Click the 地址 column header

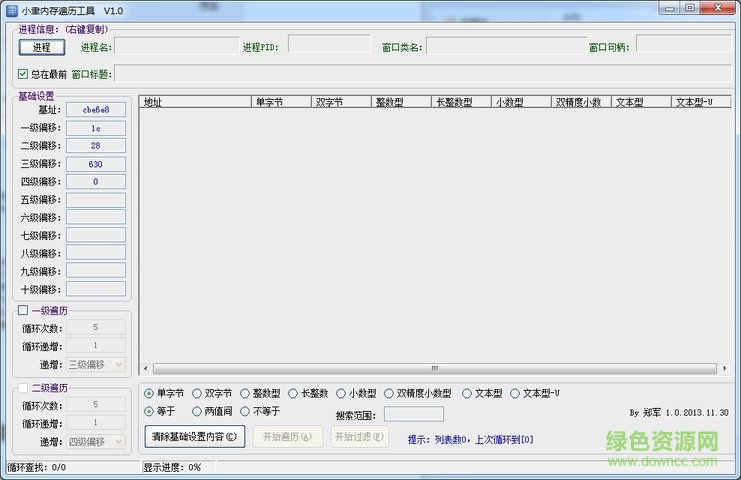[x=195, y=102]
